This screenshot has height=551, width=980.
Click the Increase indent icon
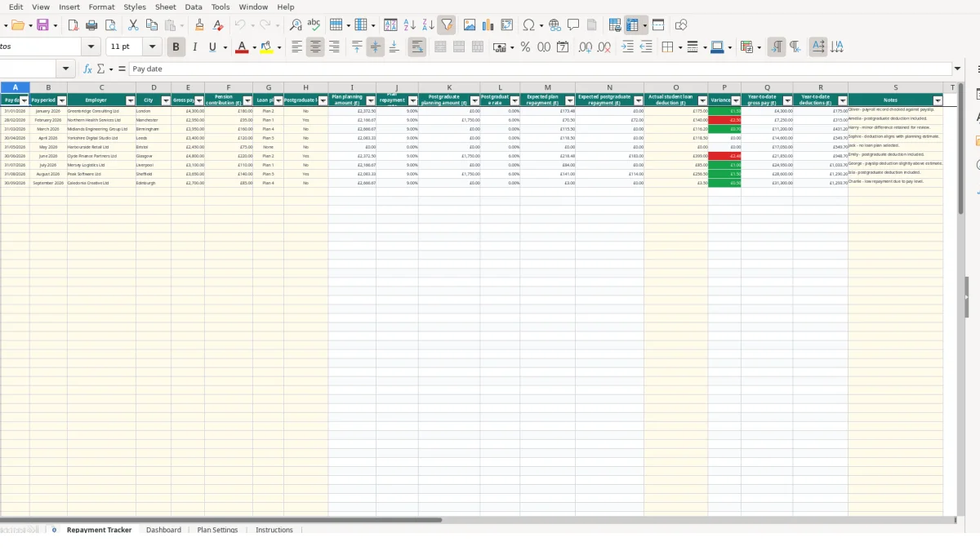pyautogui.click(x=627, y=47)
